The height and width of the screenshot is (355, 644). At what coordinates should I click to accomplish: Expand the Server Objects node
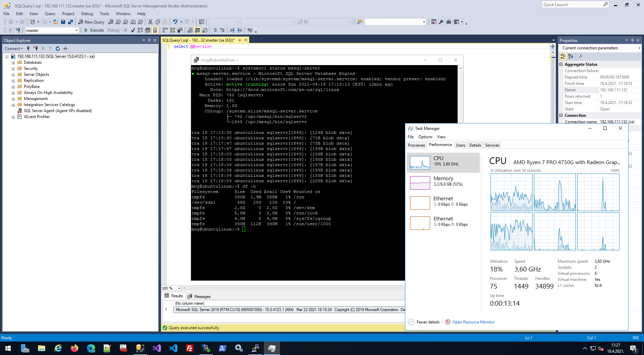pos(13,75)
